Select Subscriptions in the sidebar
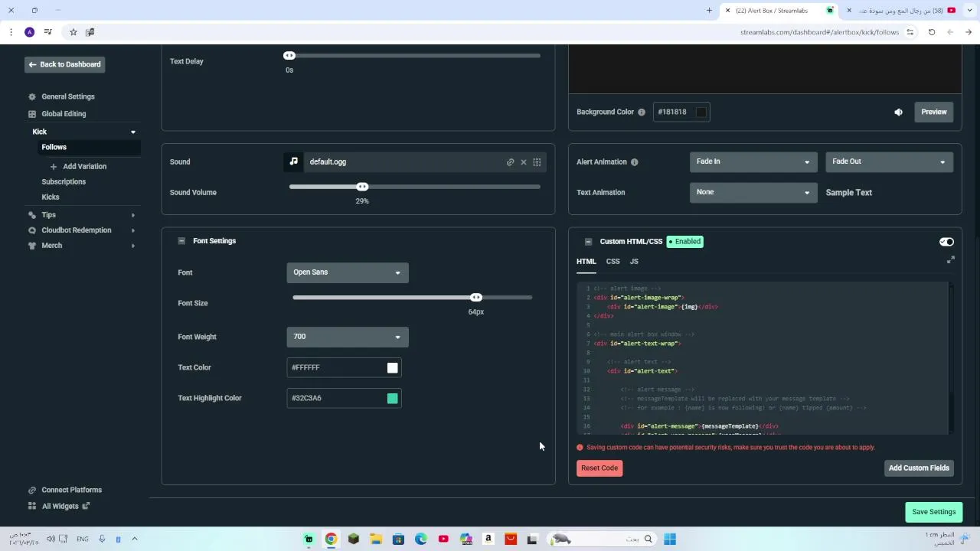980x551 pixels. click(64, 181)
